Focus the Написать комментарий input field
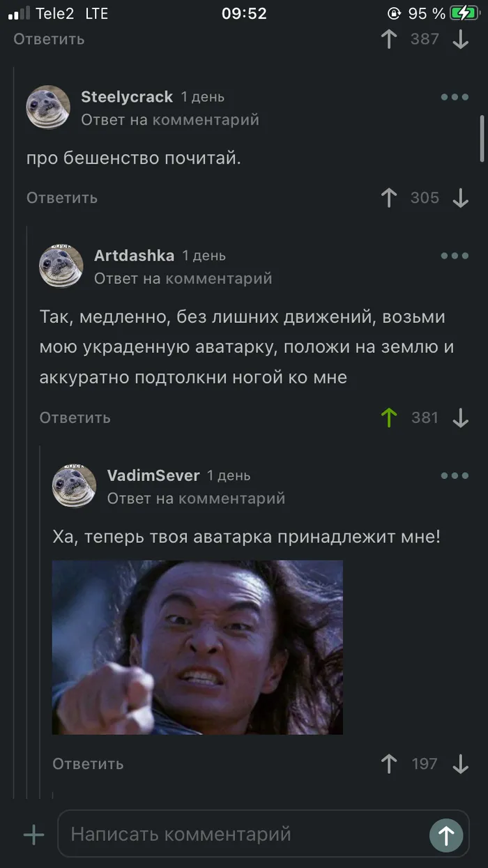488x868 pixels. click(248, 835)
